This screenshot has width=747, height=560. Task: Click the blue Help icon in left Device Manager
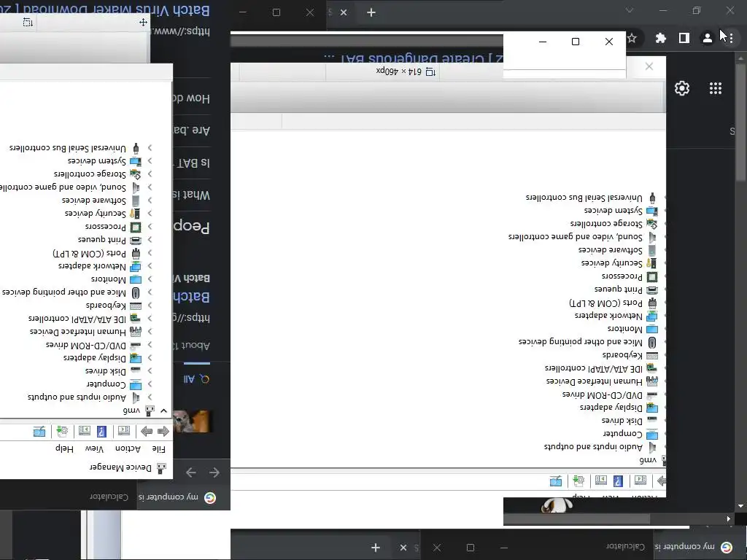101,432
